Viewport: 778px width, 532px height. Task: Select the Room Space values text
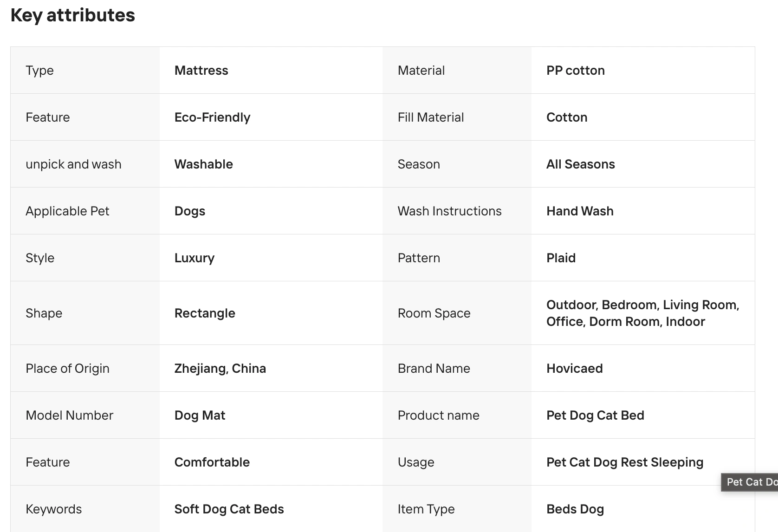pos(642,313)
